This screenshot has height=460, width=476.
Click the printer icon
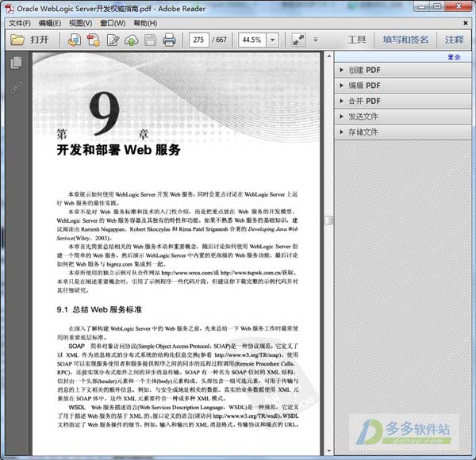(169, 40)
